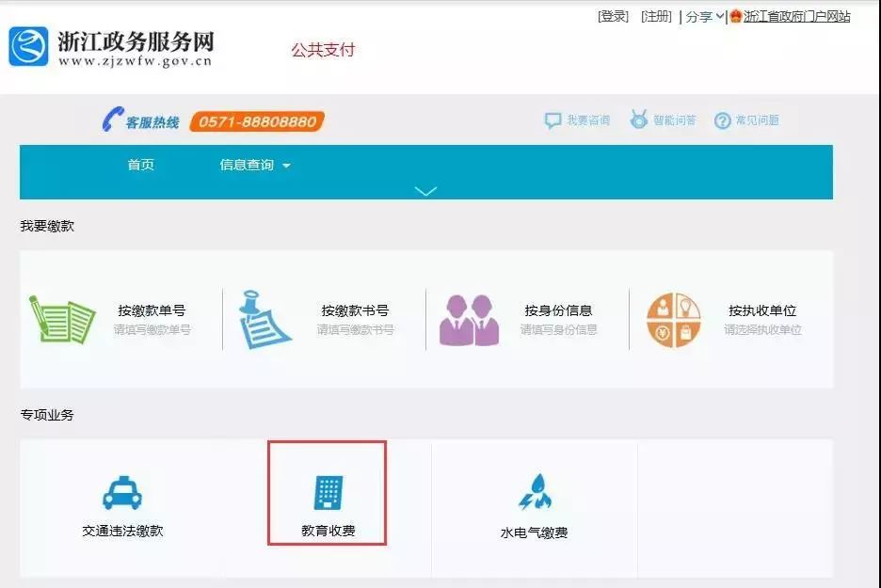
Task: Click the 注册 link
Action: 656,17
